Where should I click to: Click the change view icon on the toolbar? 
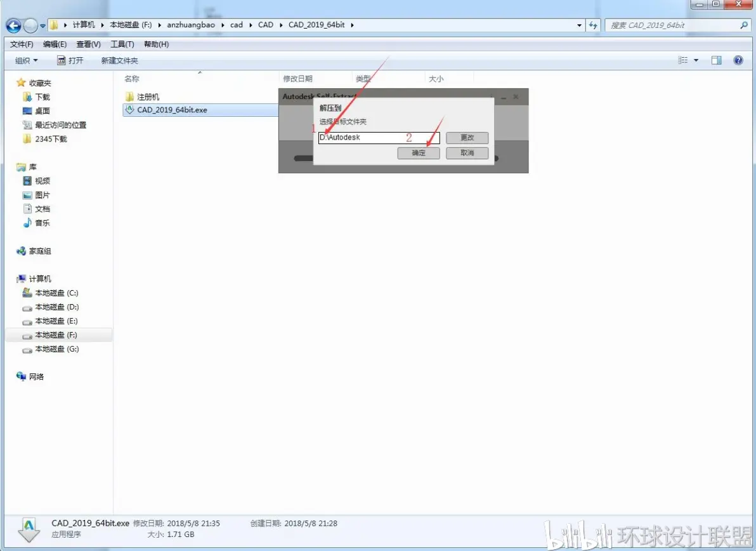coord(682,60)
